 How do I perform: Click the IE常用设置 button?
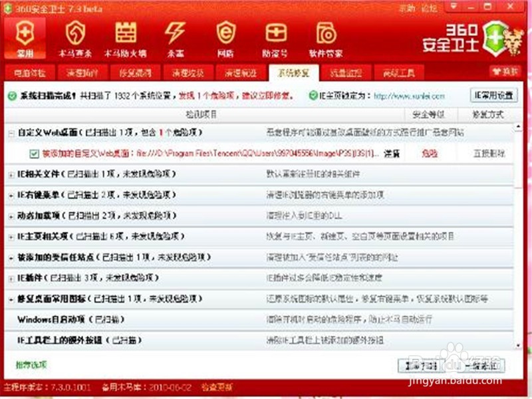click(494, 95)
